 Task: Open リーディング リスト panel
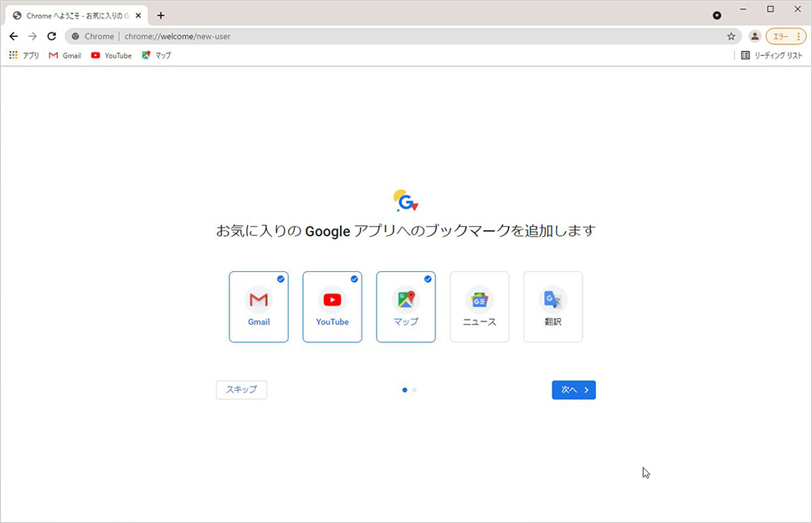[772, 55]
